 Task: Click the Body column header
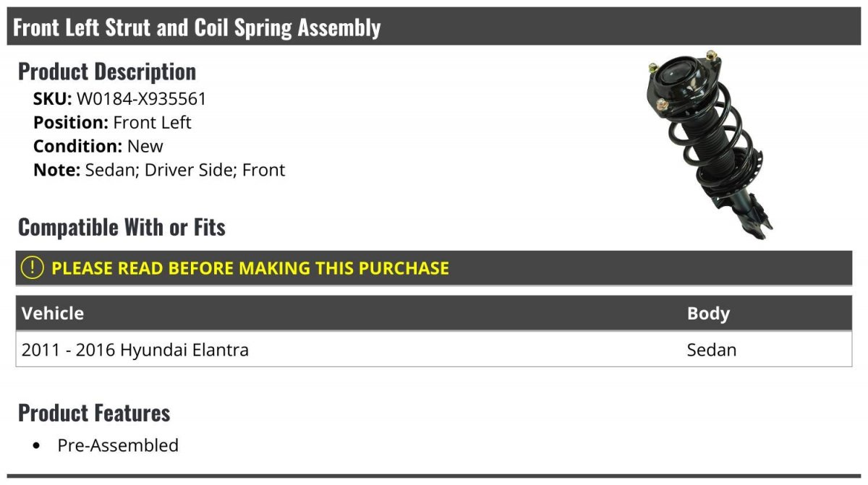pyautogui.click(x=708, y=314)
